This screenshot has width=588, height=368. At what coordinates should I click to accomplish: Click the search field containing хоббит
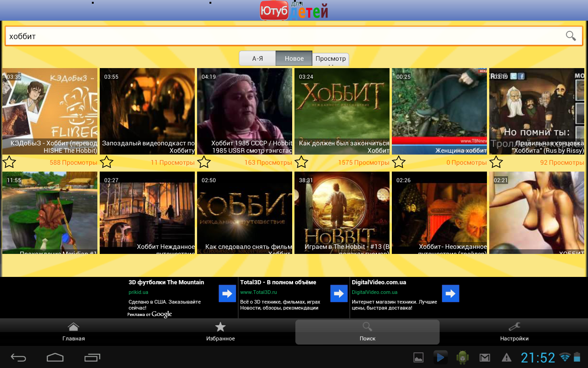tap(294, 36)
